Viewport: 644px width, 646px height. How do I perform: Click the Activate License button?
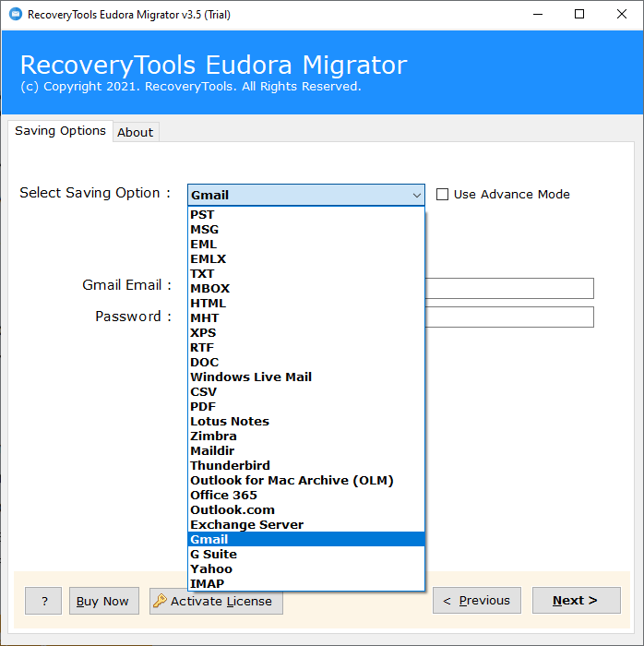click(x=216, y=601)
